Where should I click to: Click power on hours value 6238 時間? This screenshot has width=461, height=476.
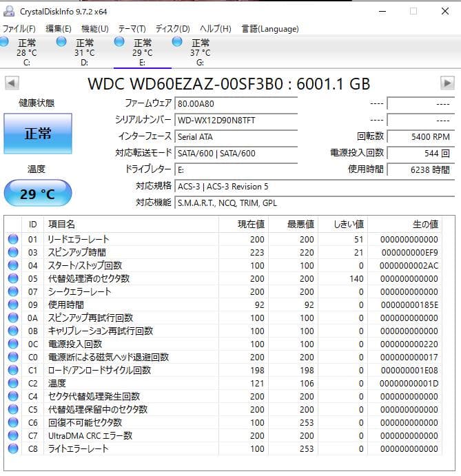pyautogui.click(x=421, y=170)
